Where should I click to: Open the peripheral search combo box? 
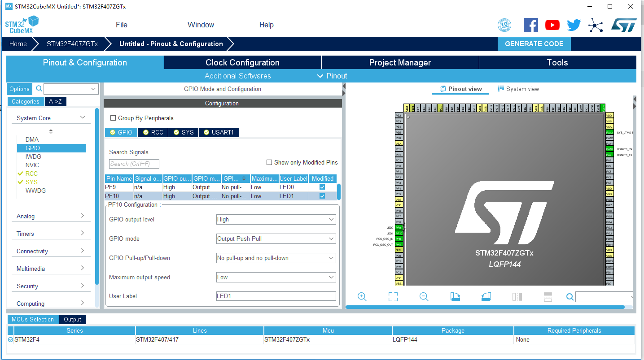coord(71,89)
